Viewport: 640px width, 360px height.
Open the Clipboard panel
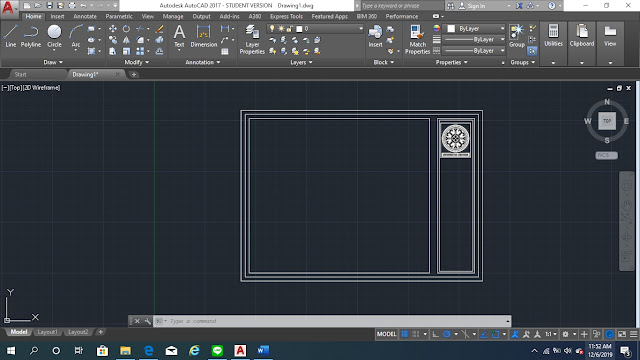[x=582, y=36]
